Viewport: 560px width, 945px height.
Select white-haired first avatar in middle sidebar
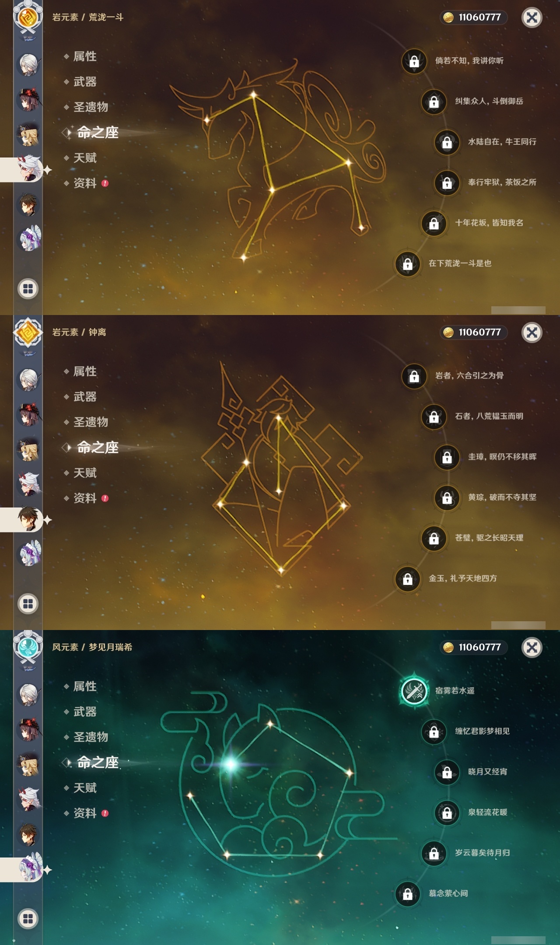point(29,379)
